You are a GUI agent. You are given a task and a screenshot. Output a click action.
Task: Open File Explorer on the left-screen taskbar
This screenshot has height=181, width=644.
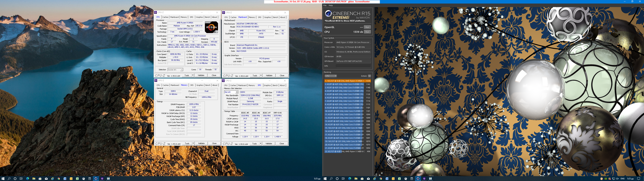click(34, 179)
